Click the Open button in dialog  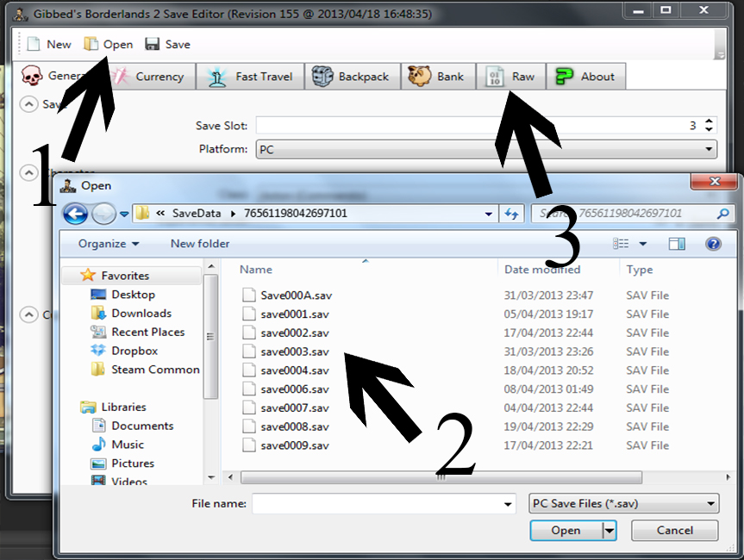point(566,530)
